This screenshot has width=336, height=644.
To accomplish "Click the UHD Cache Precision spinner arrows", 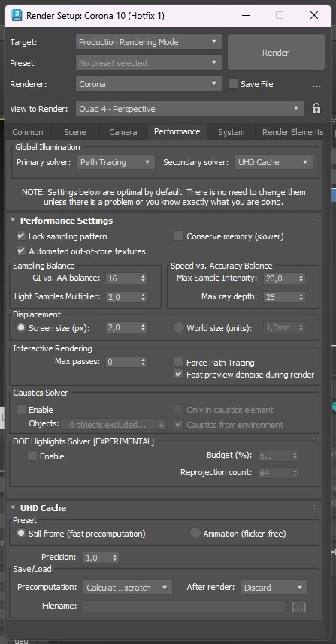I will 115,558.
